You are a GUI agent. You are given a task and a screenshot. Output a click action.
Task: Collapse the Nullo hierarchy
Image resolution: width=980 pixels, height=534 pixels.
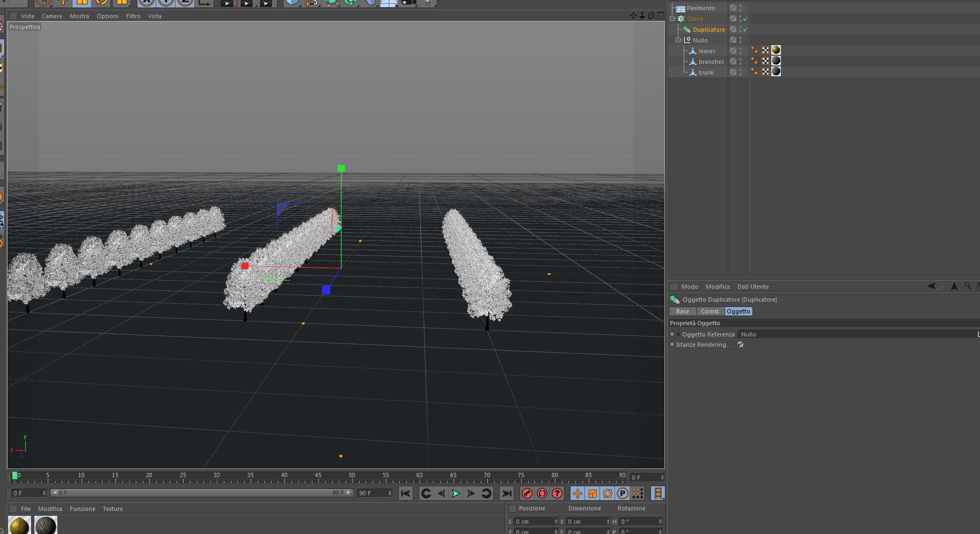tap(678, 40)
